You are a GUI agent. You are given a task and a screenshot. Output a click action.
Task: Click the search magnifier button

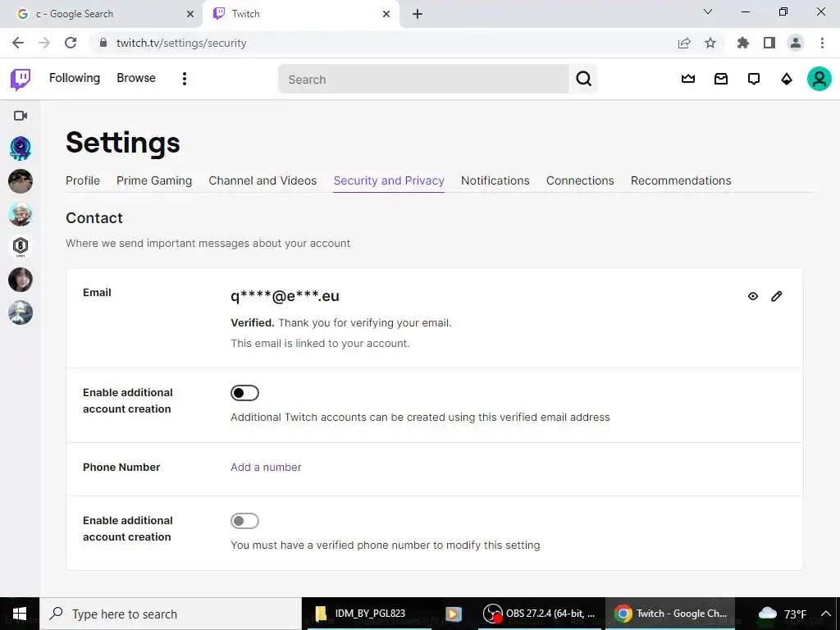click(x=583, y=79)
